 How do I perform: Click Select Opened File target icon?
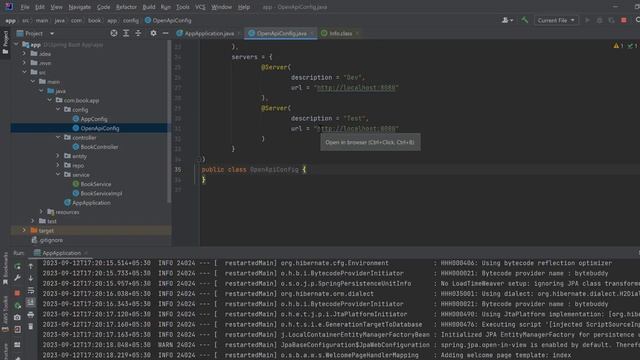tap(114, 33)
